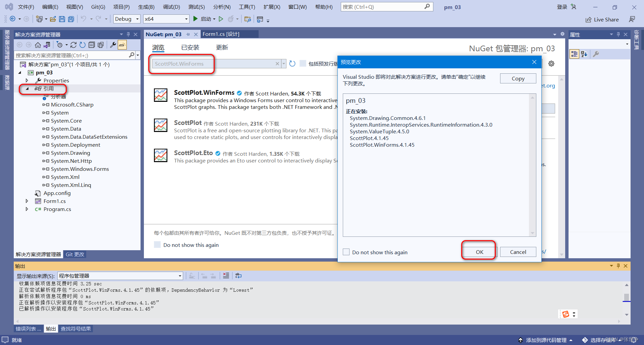This screenshot has height=345, width=644.
Task: Click the green Start debugging play icon
Action: click(195, 19)
